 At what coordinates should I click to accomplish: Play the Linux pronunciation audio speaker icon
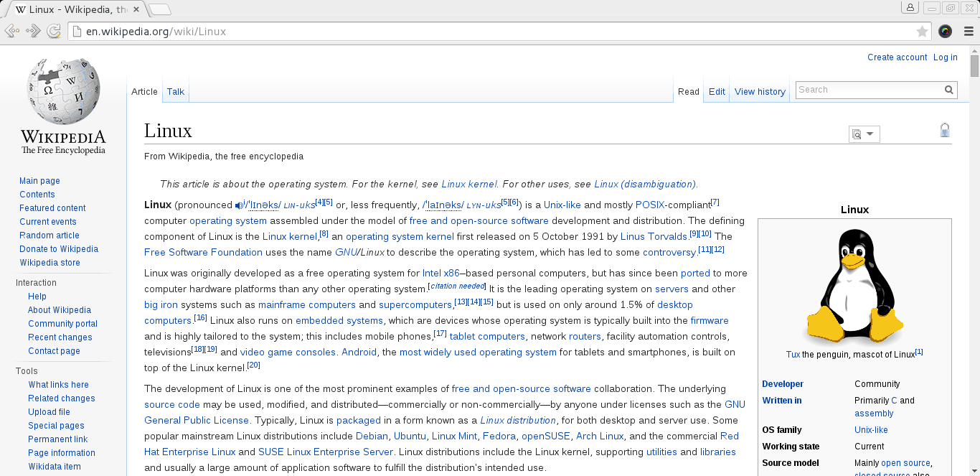point(239,205)
